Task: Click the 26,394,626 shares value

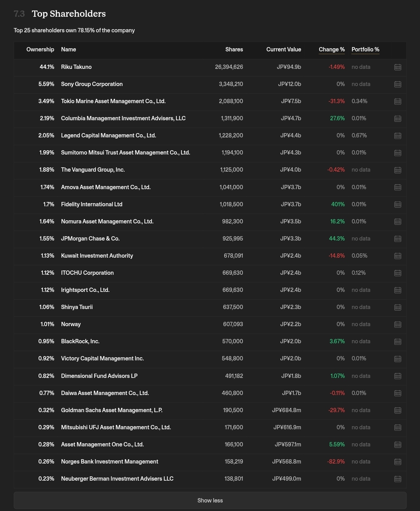Action: coord(229,67)
